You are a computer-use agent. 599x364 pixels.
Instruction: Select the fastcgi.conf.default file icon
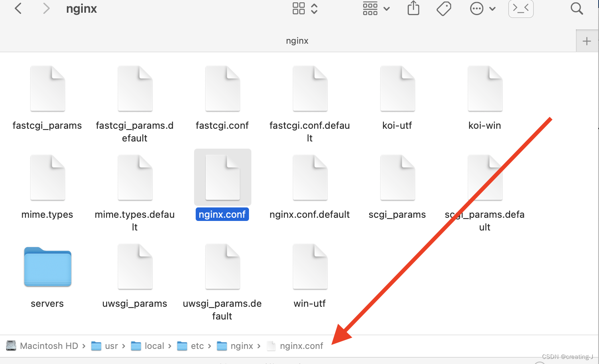click(x=310, y=89)
